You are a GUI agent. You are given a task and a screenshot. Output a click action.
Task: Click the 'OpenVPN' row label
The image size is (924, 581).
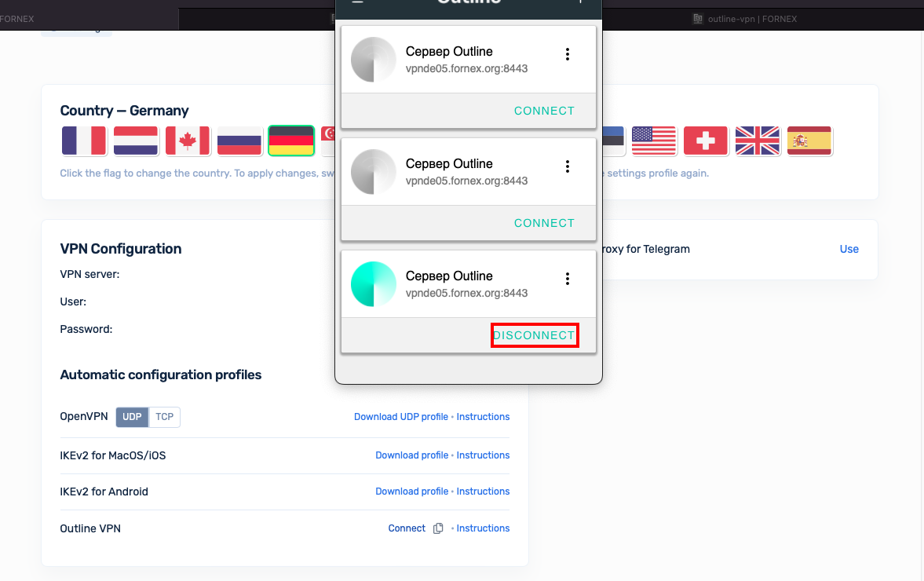(84, 417)
